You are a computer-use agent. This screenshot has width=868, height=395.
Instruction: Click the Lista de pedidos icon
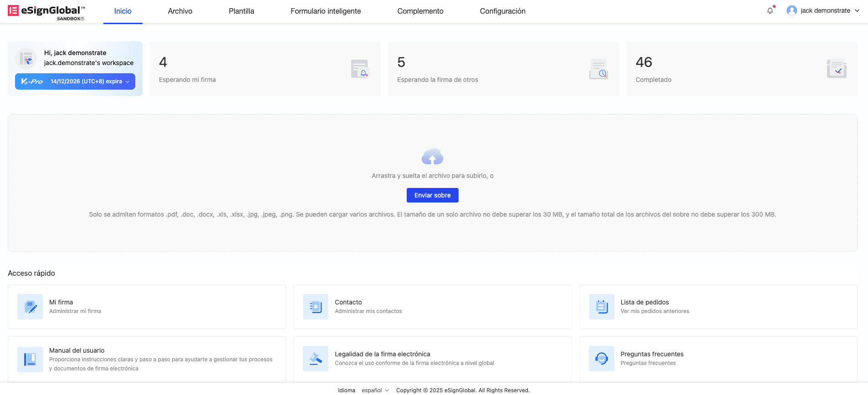[601, 307]
